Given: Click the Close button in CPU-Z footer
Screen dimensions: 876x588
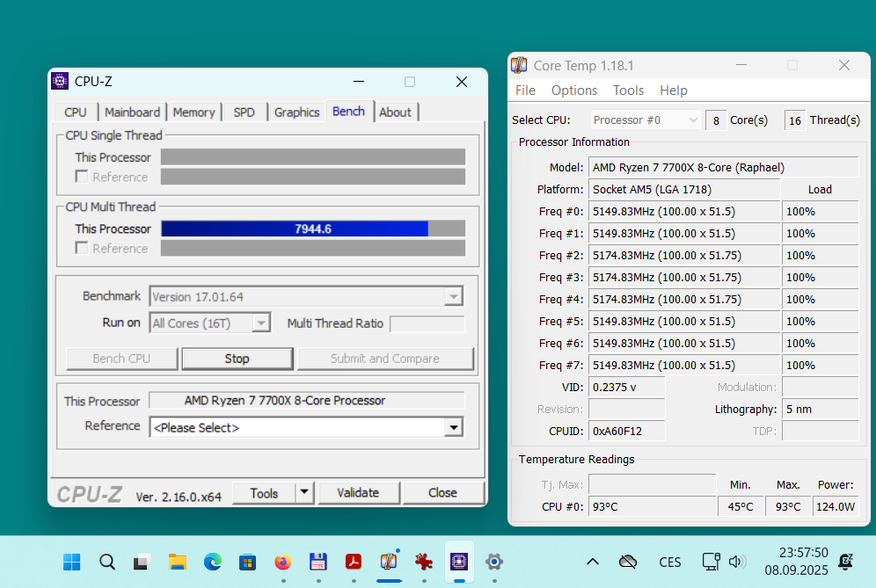Looking at the screenshot, I should [x=443, y=493].
